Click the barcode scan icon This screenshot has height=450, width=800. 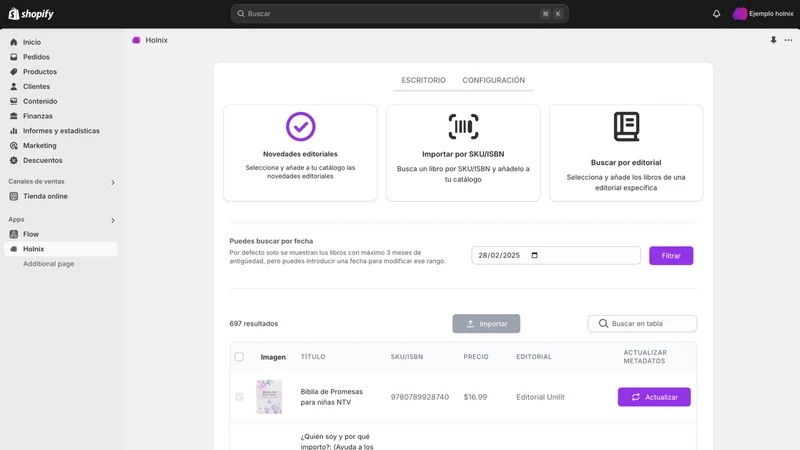coord(463,127)
